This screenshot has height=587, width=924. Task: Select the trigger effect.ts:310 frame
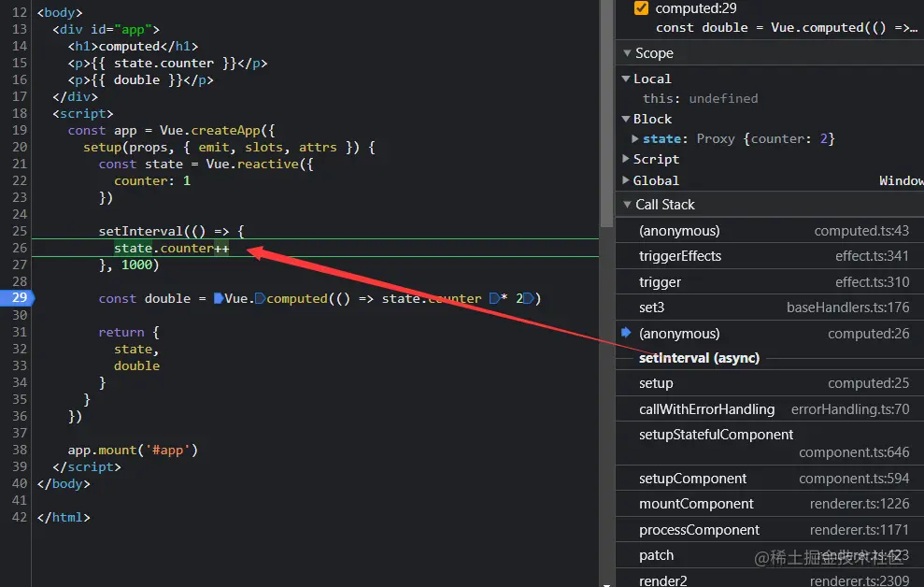point(770,281)
